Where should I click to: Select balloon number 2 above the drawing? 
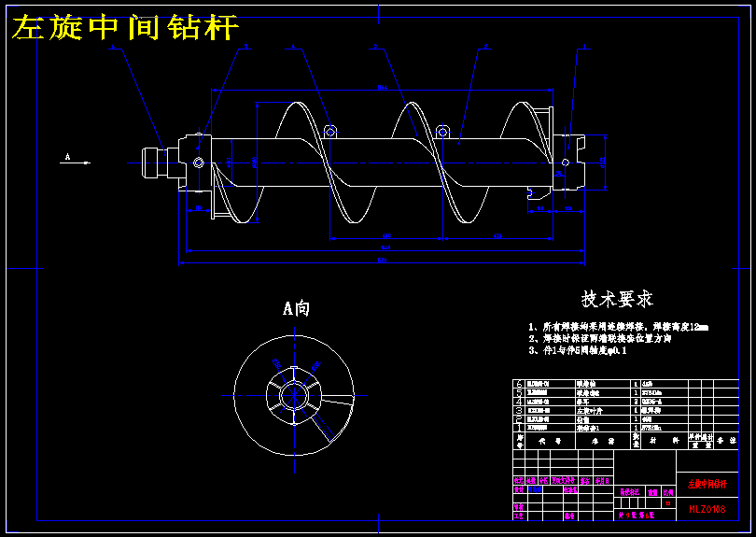(x=485, y=47)
